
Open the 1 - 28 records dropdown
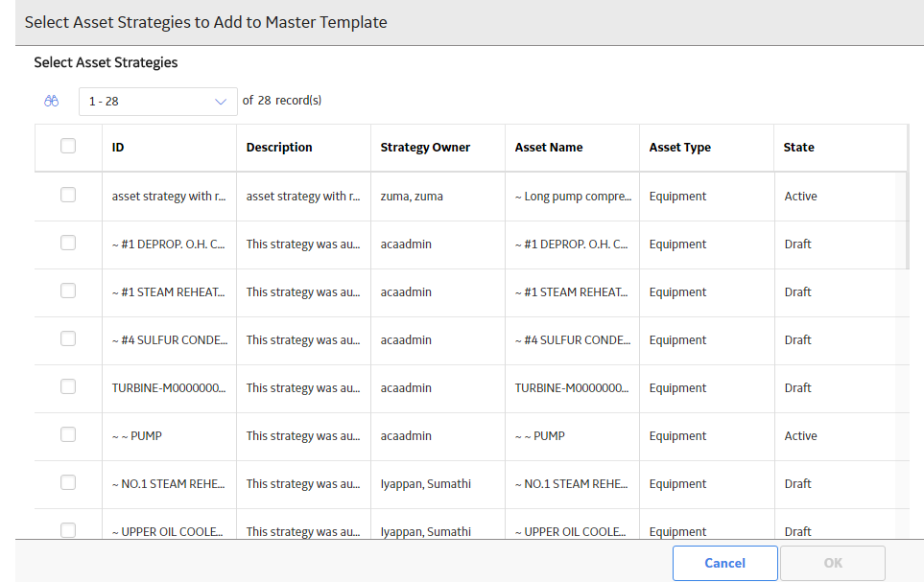(158, 102)
